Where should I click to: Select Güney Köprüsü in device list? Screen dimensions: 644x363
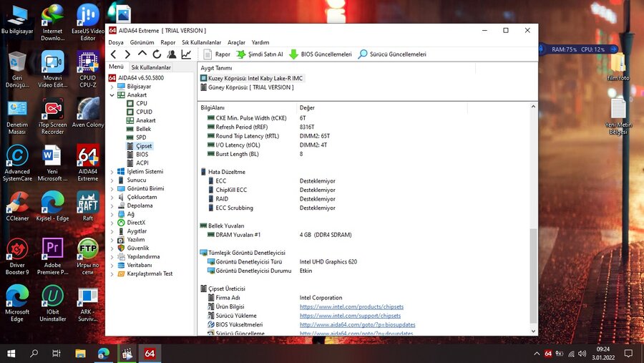[x=250, y=87]
